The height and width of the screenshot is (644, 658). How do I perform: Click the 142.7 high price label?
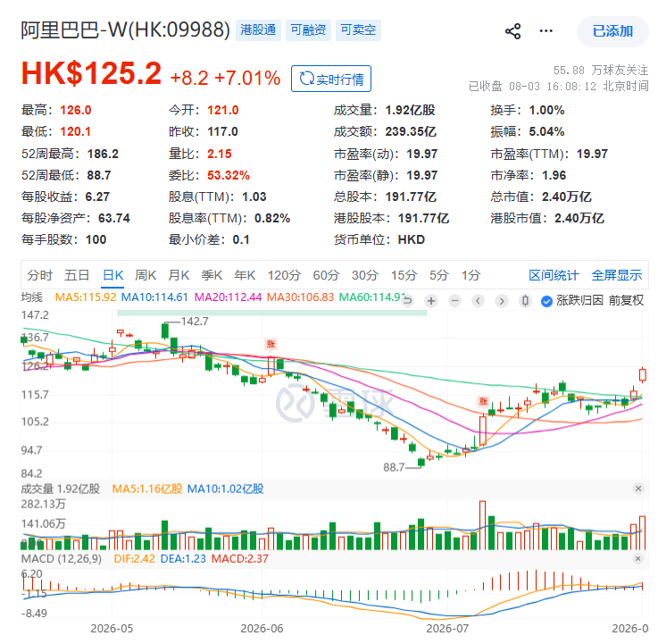coord(195,322)
